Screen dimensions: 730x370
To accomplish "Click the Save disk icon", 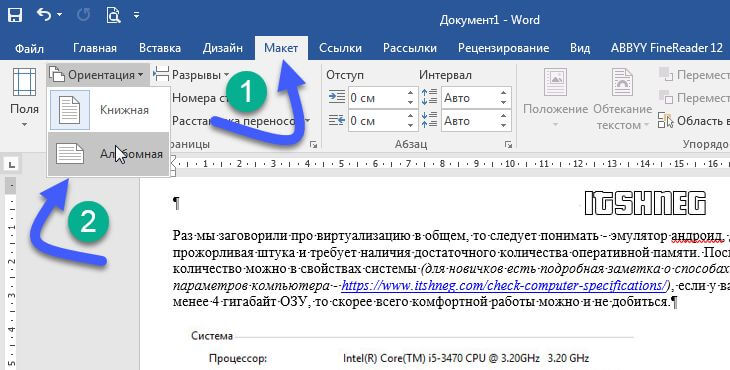I will 14,15.
